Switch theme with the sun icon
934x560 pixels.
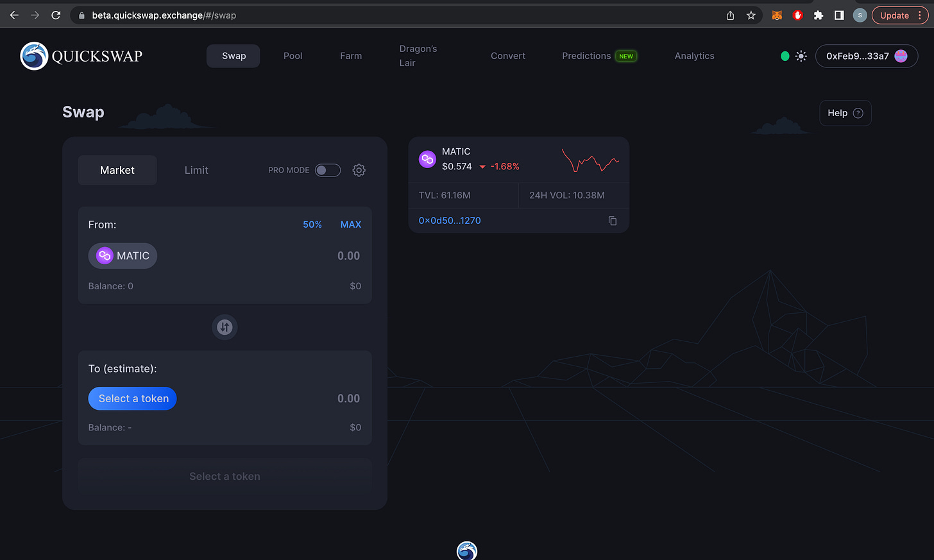pos(801,56)
